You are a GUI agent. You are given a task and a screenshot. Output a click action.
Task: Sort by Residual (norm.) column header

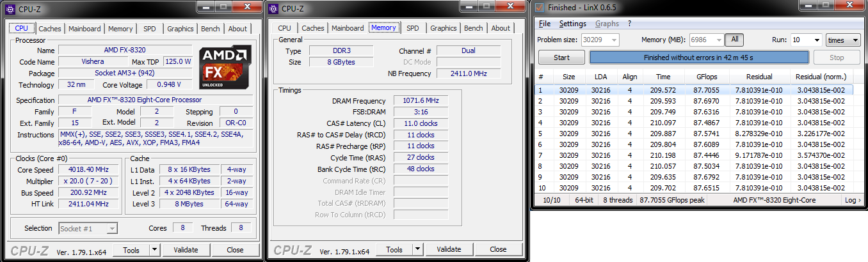pos(821,77)
